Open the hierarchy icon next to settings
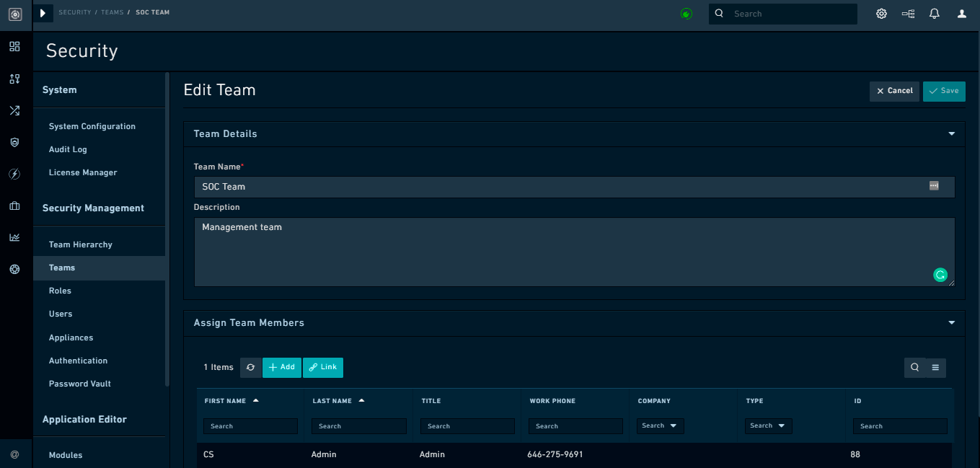Viewport: 980px width, 468px height. point(908,13)
